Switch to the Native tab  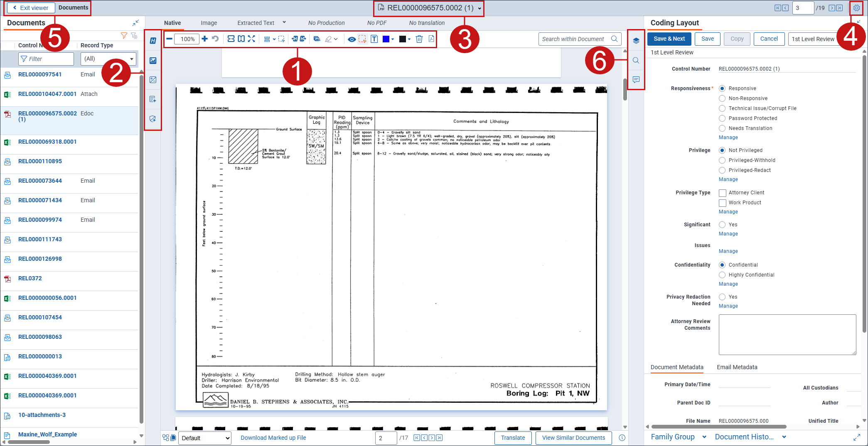172,23
